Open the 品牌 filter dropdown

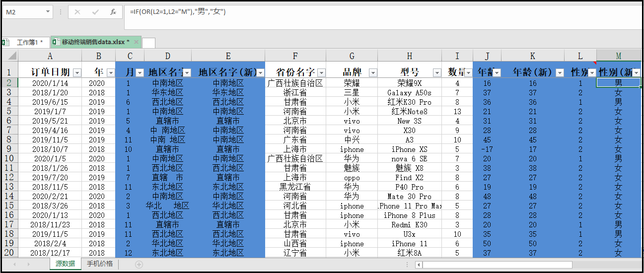[373, 73]
